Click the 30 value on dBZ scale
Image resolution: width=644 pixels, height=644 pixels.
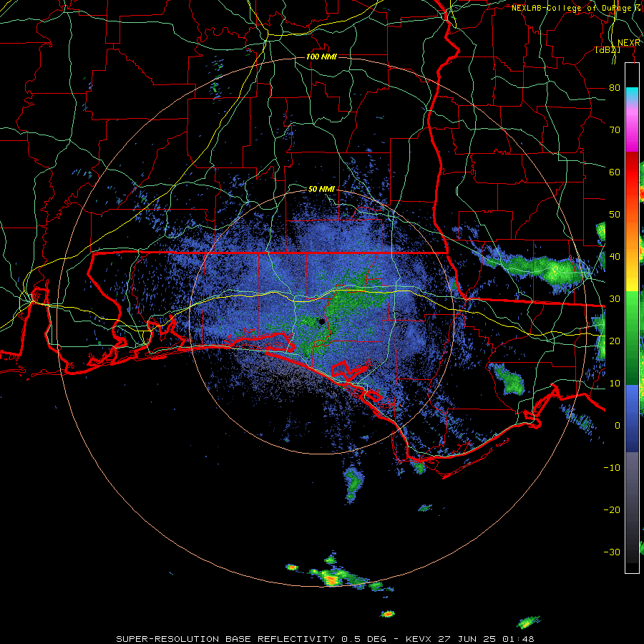tap(615, 299)
